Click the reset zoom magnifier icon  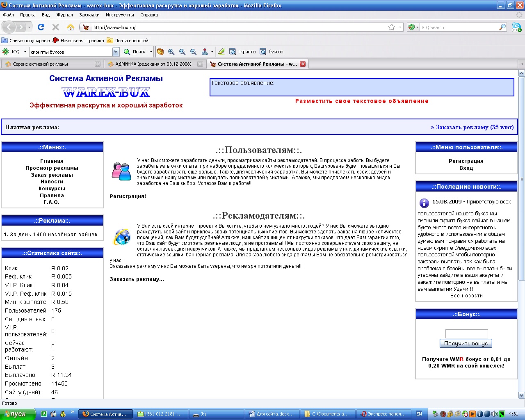point(183,52)
